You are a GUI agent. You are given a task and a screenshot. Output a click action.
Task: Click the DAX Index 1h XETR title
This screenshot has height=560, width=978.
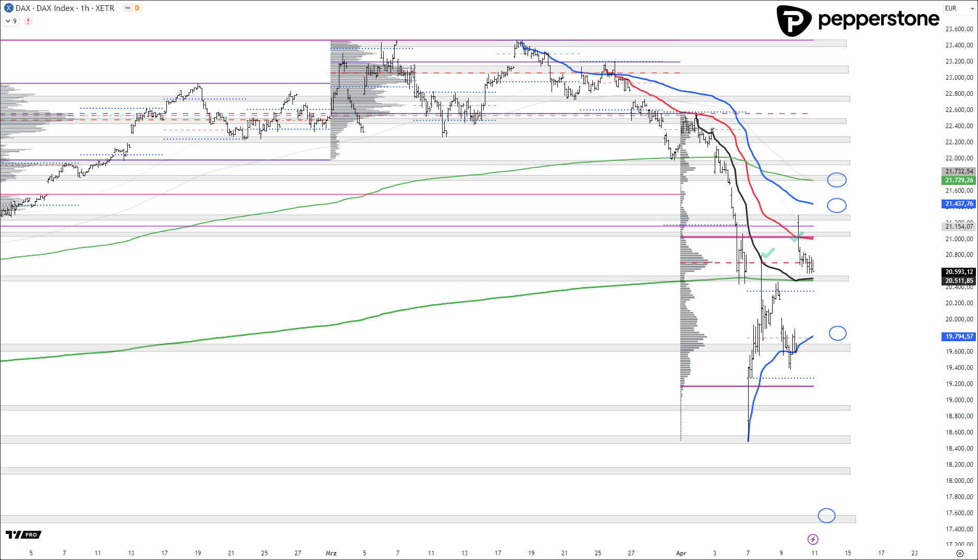coord(65,8)
